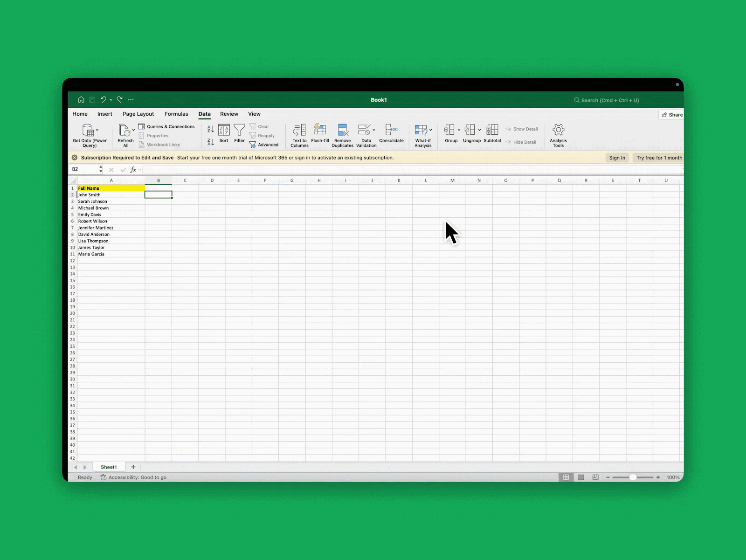746x560 pixels.
Task: Open the Review ribbon tab
Action: click(229, 114)
